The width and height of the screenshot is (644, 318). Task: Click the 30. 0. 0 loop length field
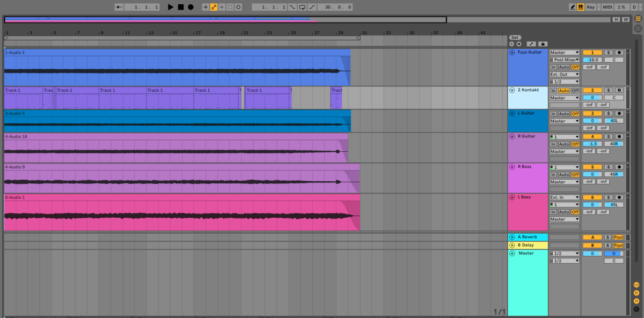point(335,7)
